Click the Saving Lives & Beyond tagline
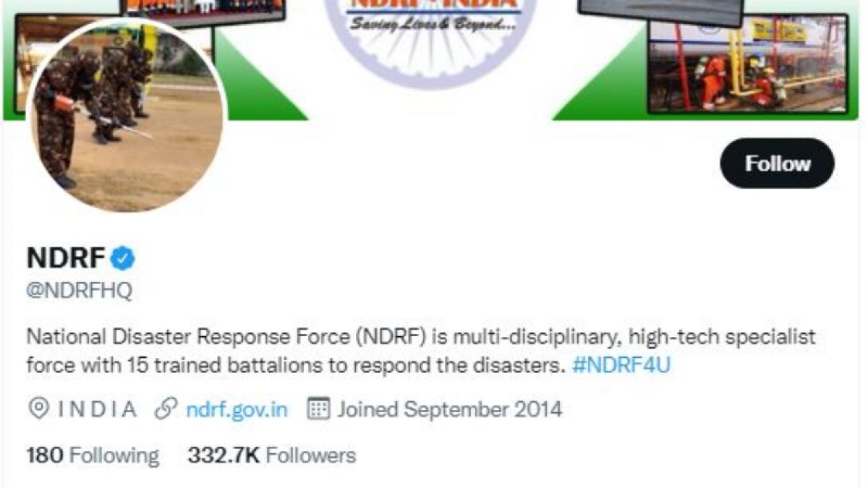Image resolution: width=868 pixels, height=488 pixels. coord(433,24)
